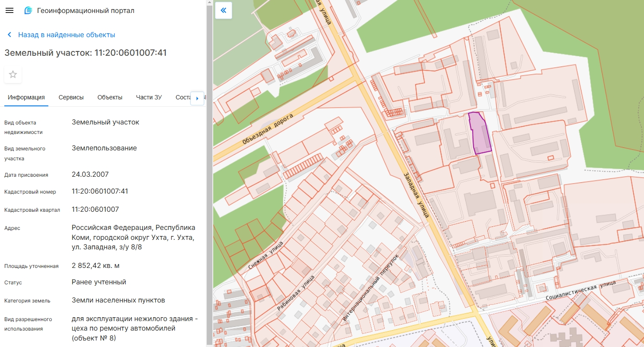Click the Геоинформационный портал logo icon
Screen dimensions: 644x347
click(28, 11)
